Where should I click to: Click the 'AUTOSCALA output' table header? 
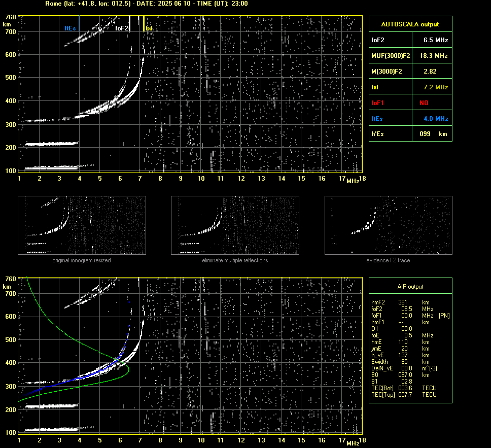point(410,24)
